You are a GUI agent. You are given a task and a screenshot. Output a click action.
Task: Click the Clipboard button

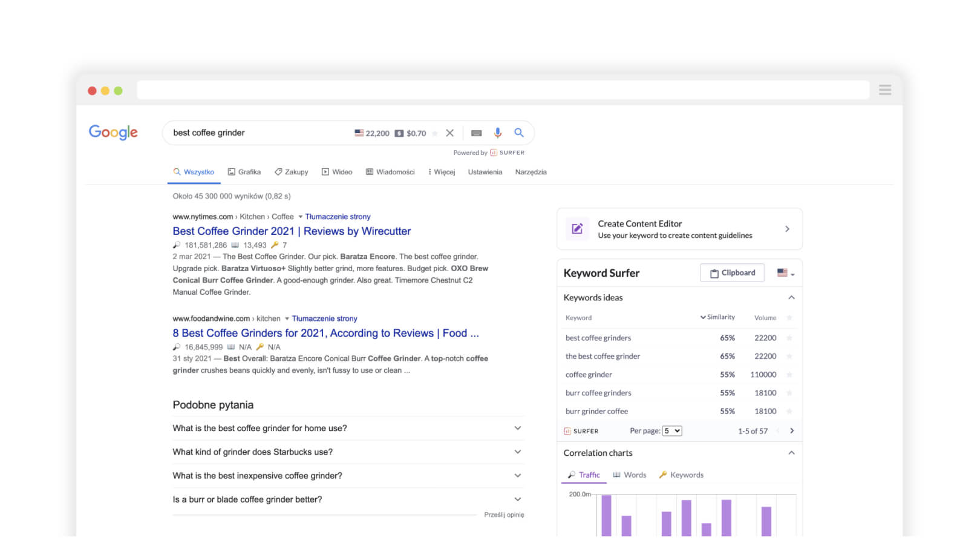(x=731, y=273)
